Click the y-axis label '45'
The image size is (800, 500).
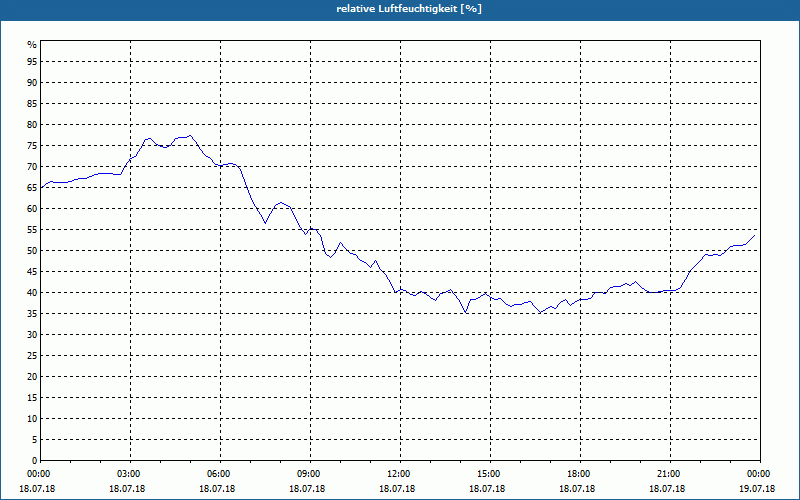click(x=32, y=272)
